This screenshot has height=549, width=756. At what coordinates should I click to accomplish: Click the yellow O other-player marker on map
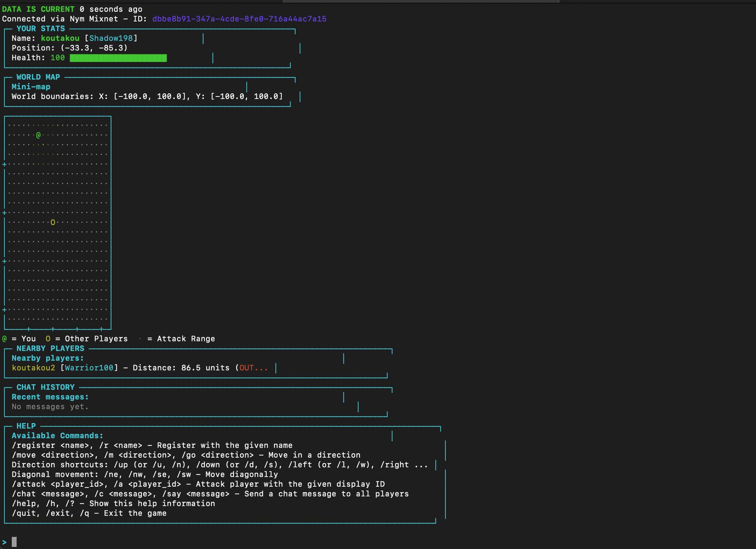[53, 223]
